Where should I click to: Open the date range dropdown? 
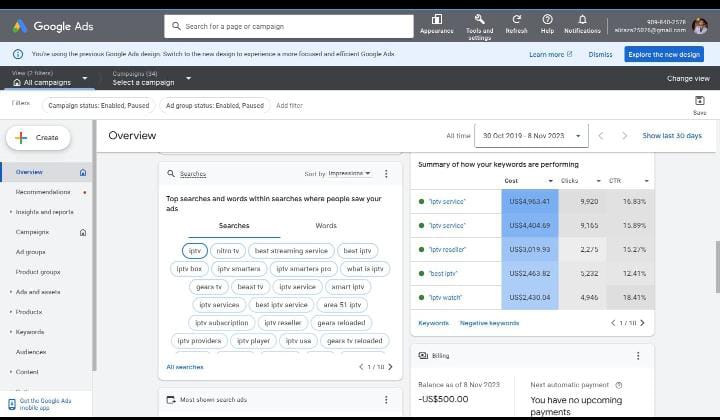(531, 136)
